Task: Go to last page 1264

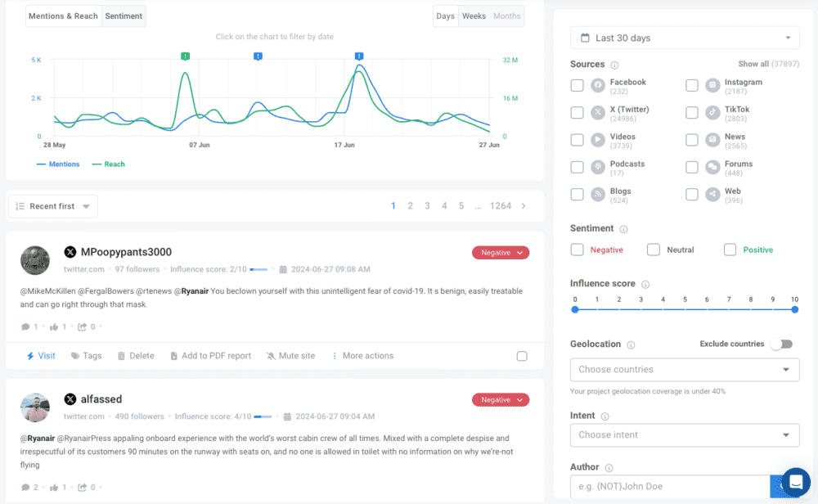Action: 501,206
